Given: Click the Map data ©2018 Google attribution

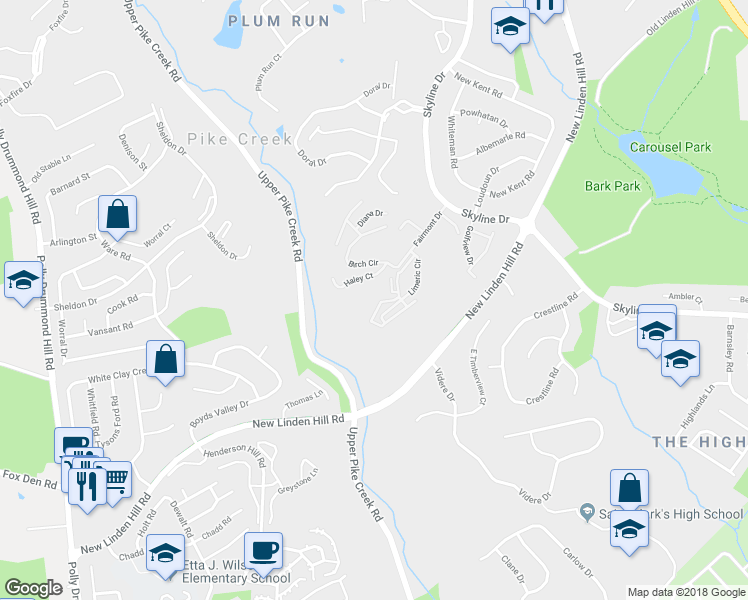Looking at the screenshot, I should click(x=686, y=592).
